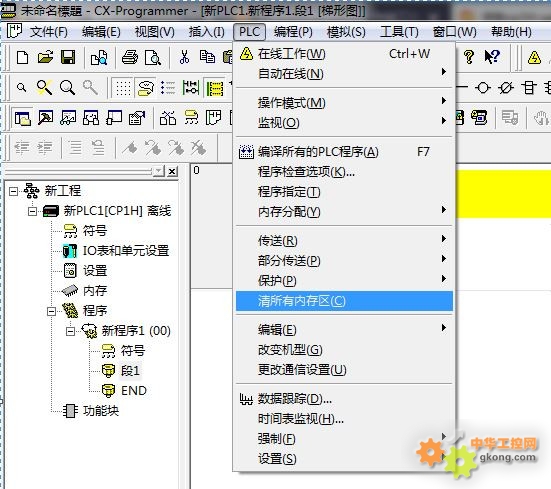
Task: Click the zoom to fit magnifier icon
Action: pyautogui.click(x=45, y=87)
